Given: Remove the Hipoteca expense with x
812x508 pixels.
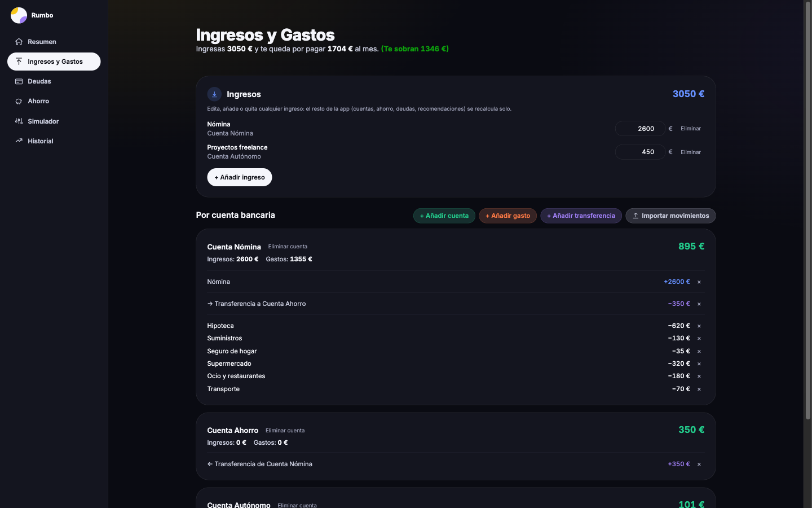Looking at the screenshot, I should point(699,326).
